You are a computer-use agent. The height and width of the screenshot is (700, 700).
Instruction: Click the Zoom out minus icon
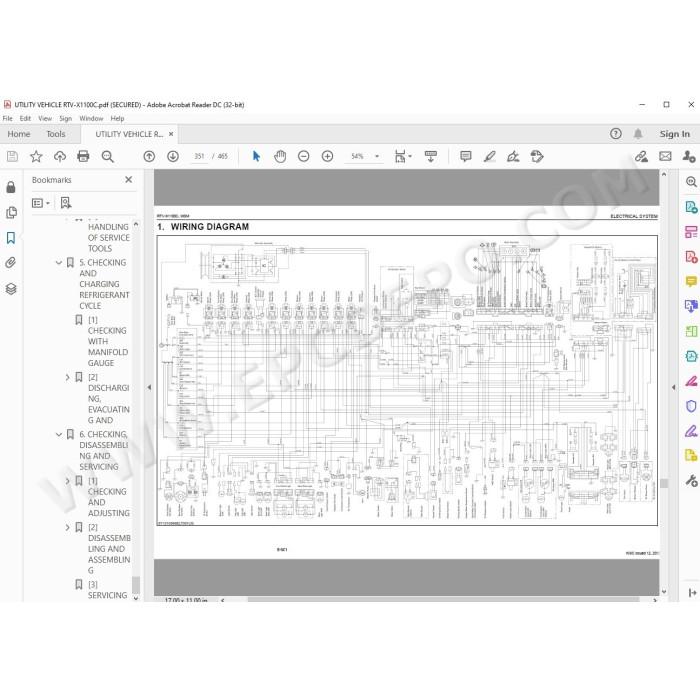tap(304, 156)
